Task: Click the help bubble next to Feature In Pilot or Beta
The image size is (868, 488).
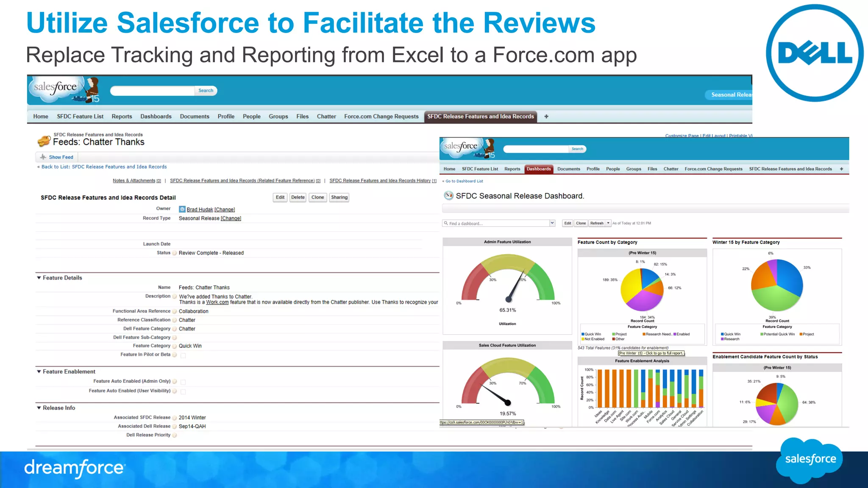Action: click(174, 355)
